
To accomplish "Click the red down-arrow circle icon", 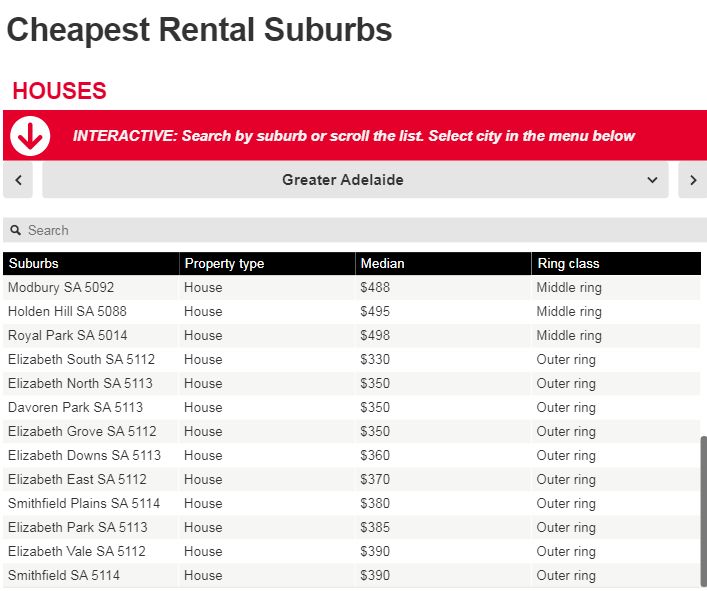I will tap(30, 136).
